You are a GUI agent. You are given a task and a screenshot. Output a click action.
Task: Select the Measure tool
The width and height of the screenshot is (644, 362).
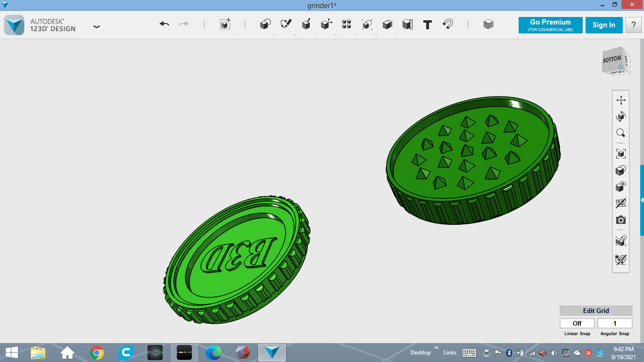407,25
